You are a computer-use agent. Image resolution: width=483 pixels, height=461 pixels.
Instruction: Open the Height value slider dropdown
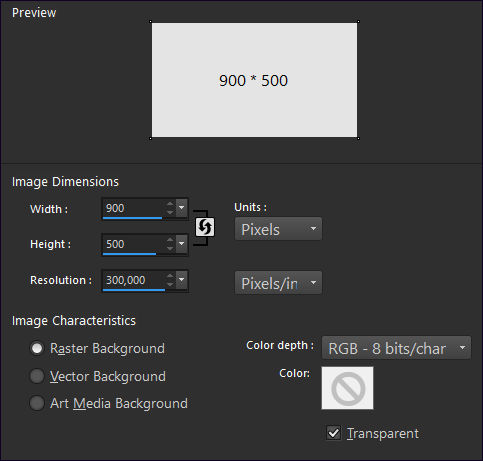182,244
